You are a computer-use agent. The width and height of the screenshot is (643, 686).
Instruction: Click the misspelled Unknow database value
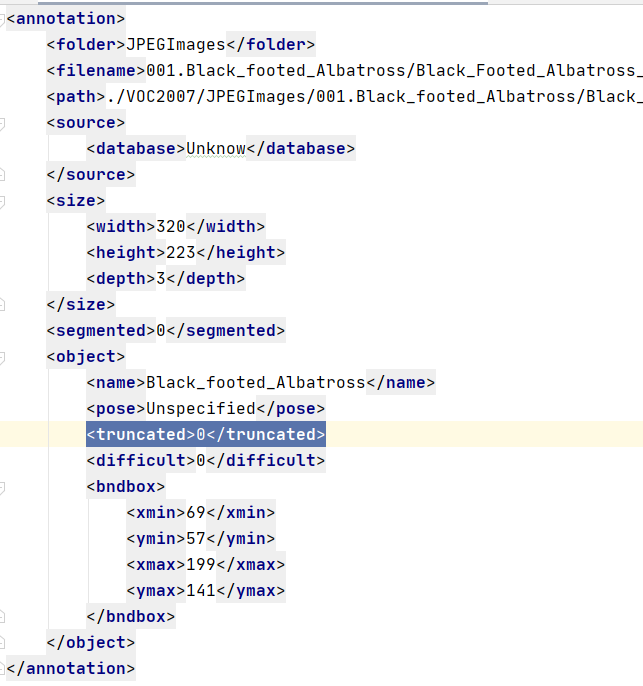(216, 149)
